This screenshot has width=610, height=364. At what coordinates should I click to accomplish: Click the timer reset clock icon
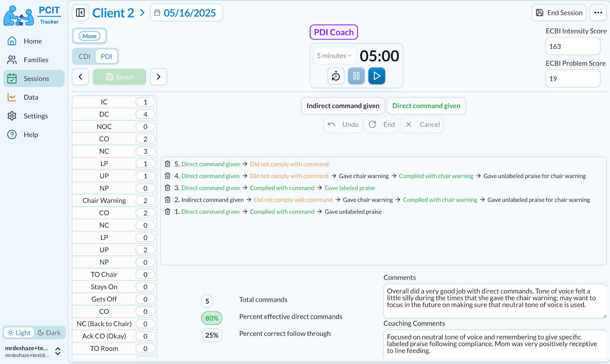335,76
